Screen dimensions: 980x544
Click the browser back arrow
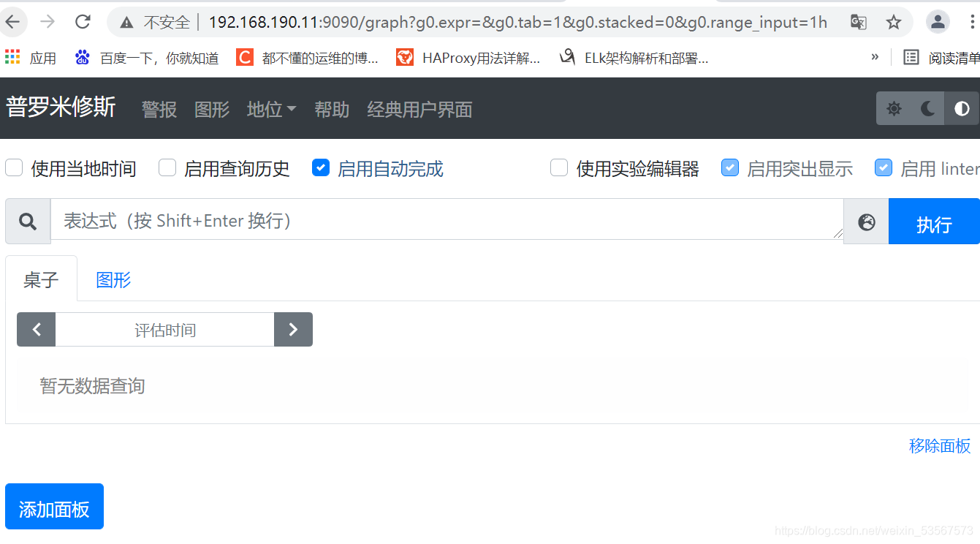12,22
